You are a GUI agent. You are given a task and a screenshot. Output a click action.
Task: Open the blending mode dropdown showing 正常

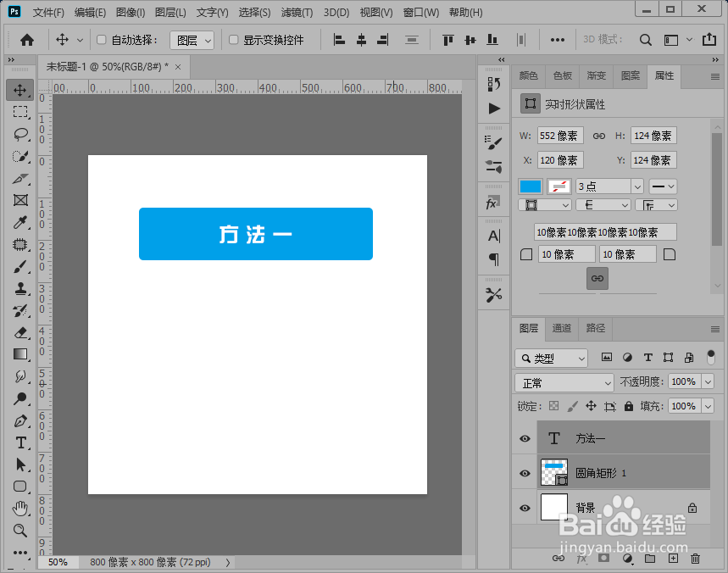tap(564, 381)
